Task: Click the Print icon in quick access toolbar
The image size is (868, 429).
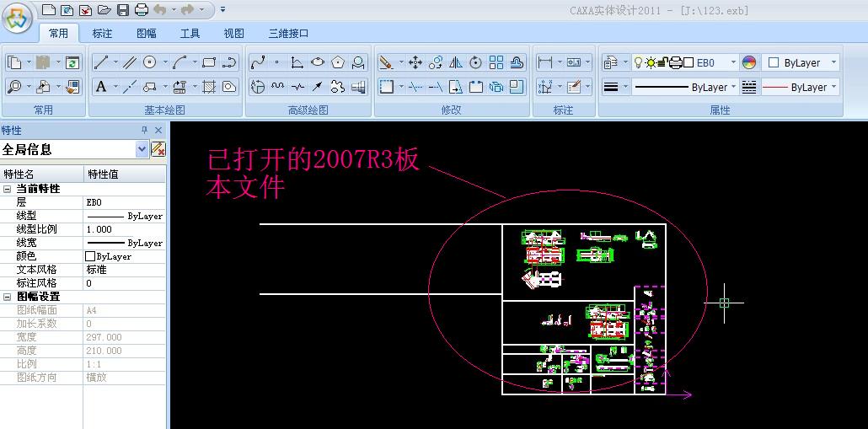Action: [142, 9]
